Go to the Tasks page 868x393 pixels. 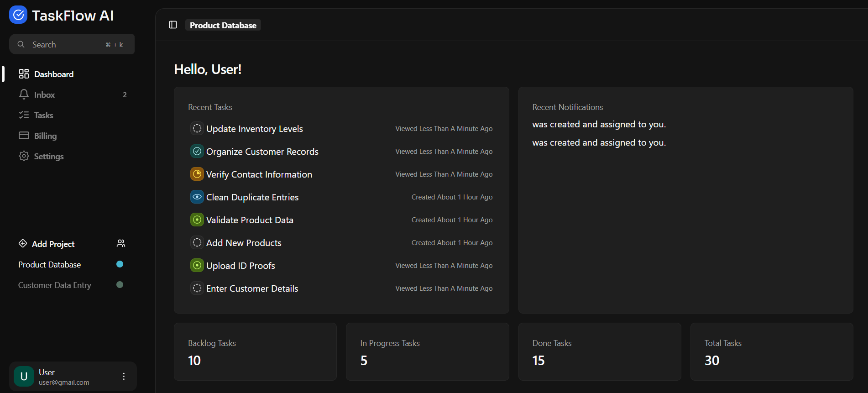pyautogui.click(x=43, y=115)
